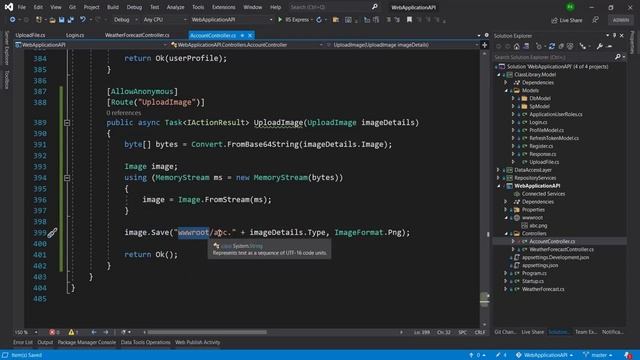Collapse the ClassLibrary.Model project node

(x=498, y=75)
